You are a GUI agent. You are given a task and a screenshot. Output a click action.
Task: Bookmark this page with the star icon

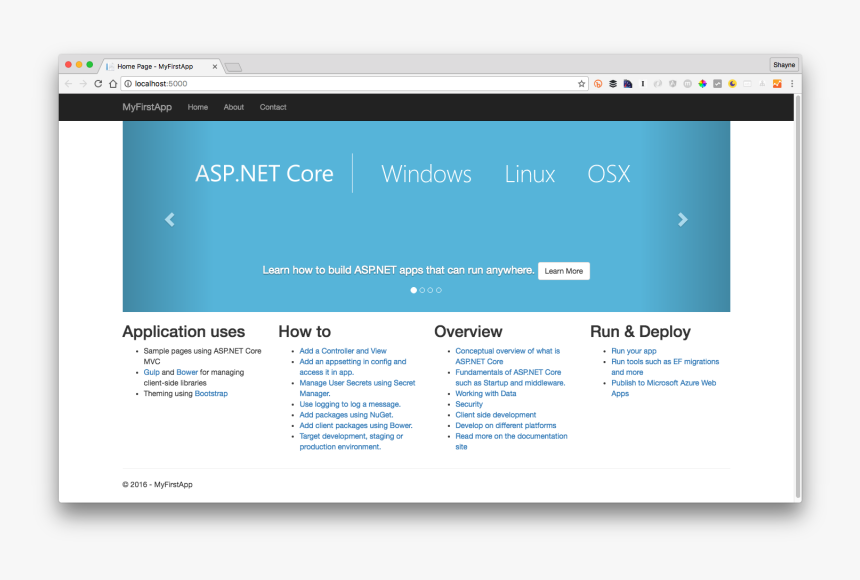(x=581, y=83)
